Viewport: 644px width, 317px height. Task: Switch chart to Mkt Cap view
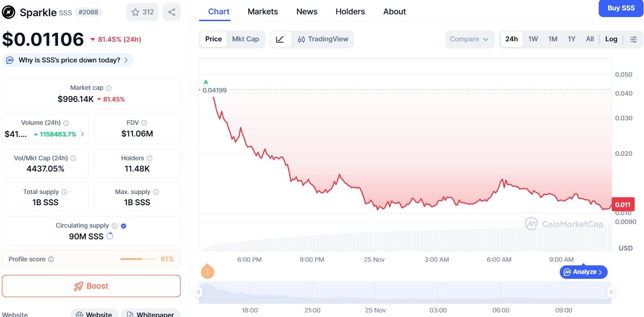245,39
